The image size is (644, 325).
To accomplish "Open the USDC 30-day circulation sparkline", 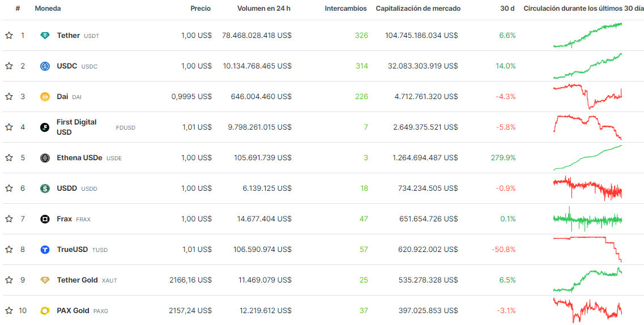I will [x=587, y=66].
